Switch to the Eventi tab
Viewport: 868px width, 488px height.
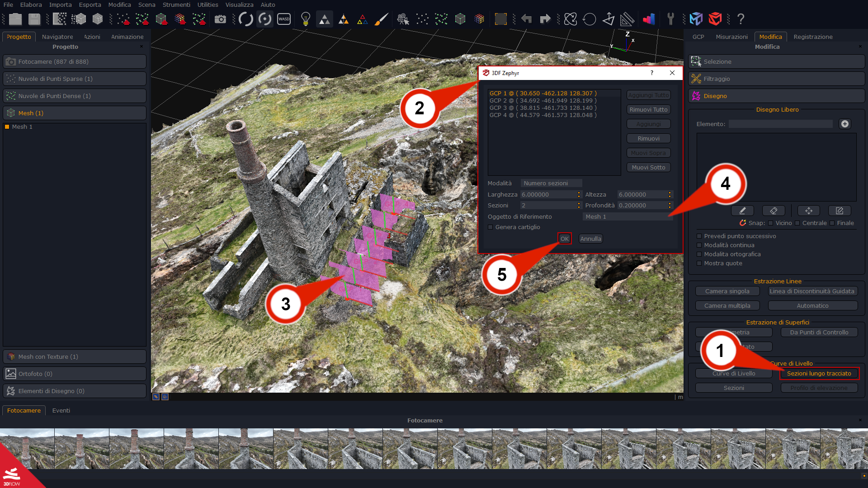(x=61, y=411)
